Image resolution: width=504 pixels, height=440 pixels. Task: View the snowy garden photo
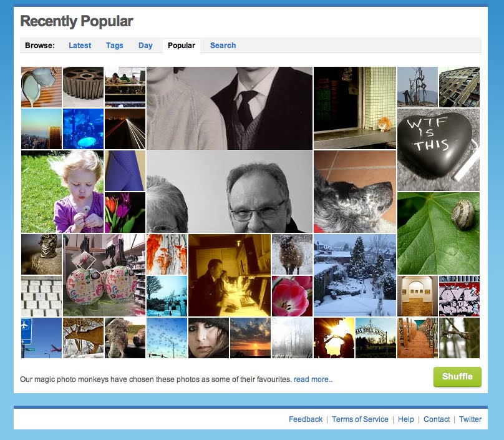pos(355,275)
